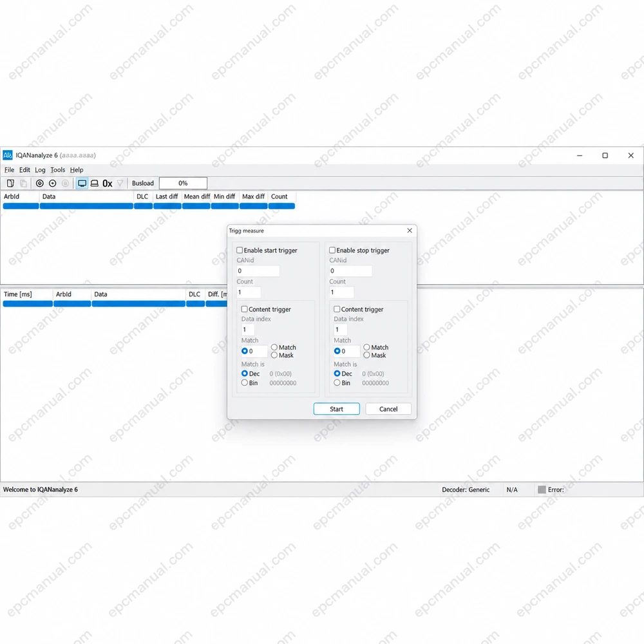
Task: Open the Log menu
Action: point(40,169)
